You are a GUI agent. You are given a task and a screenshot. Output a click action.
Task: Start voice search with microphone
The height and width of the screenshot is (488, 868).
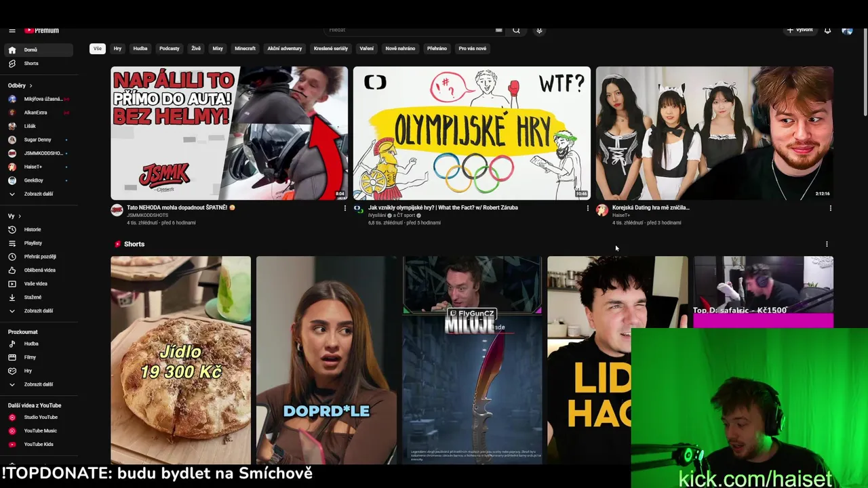pyautogui.click(x=539, y=30)
